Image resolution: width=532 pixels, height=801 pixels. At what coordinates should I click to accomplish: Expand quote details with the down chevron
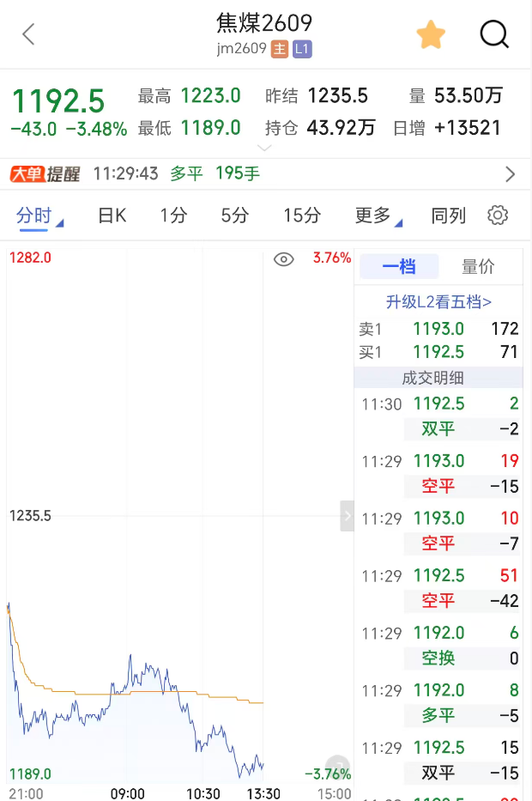(x=264, y=149)
